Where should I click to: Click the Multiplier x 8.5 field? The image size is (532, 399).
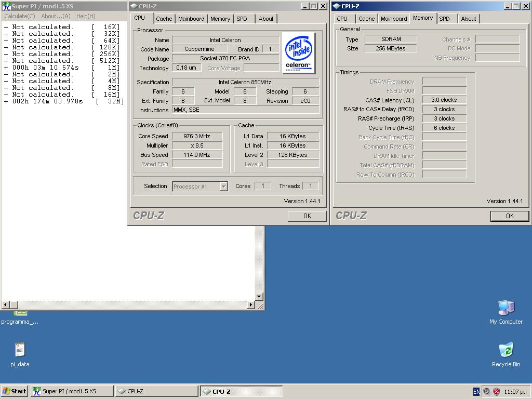tap(197, 145)
